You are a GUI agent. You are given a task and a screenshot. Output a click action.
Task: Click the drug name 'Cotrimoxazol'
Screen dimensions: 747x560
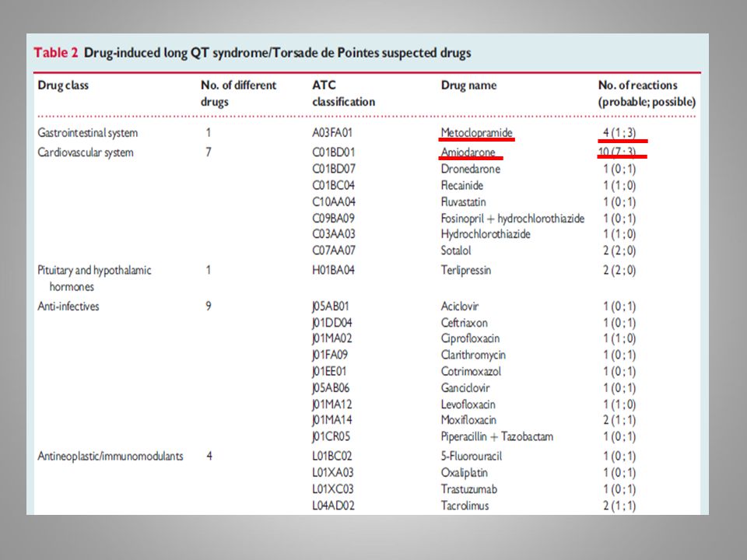point(471,372)
